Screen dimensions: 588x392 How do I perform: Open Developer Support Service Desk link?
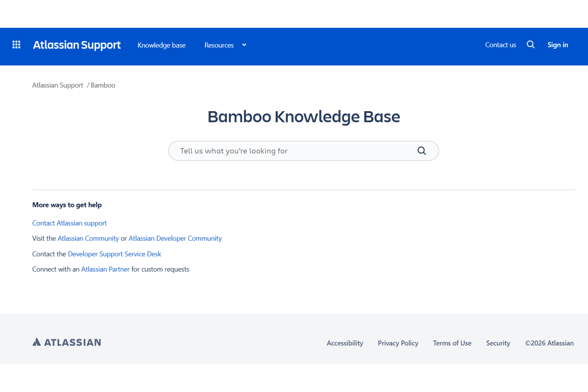click(114, 254)
